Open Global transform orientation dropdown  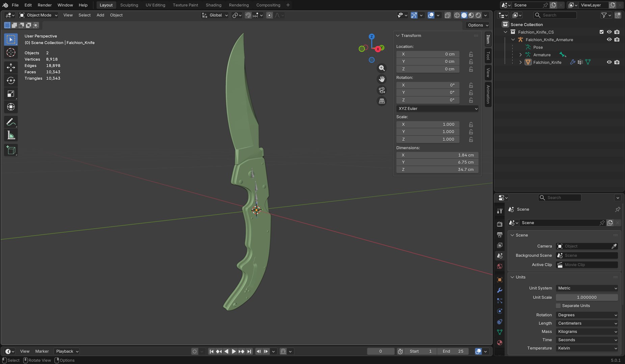[215, 15]
